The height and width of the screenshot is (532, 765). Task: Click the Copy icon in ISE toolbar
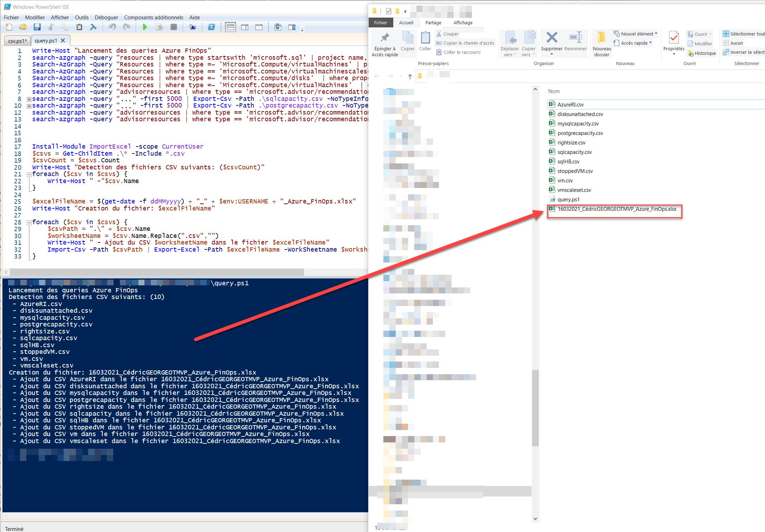(65, 27)
